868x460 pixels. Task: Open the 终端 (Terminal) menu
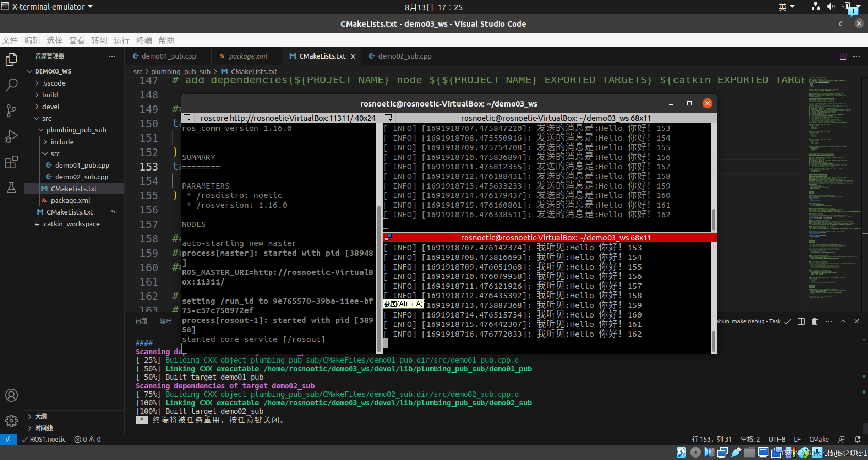tap(144, 40)
